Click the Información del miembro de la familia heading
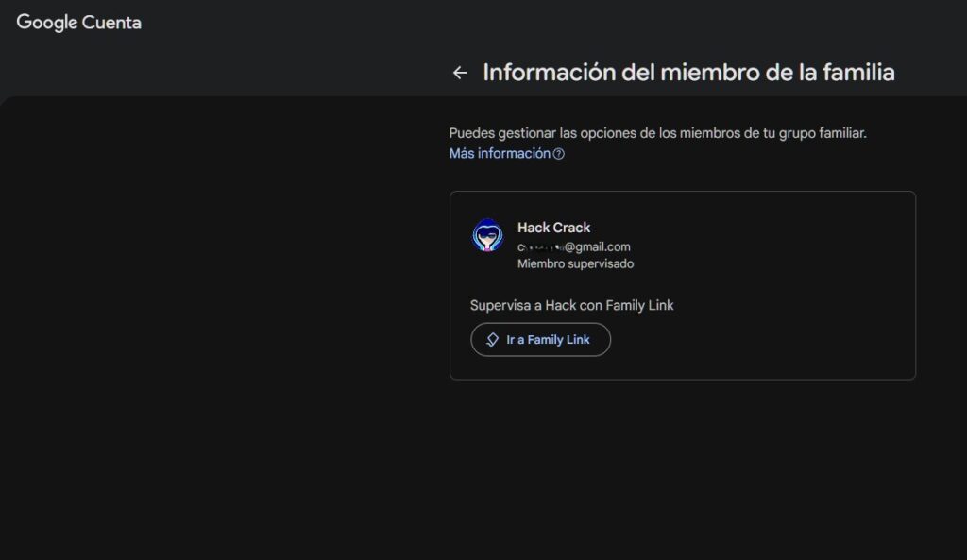 (x=688, y=73)
